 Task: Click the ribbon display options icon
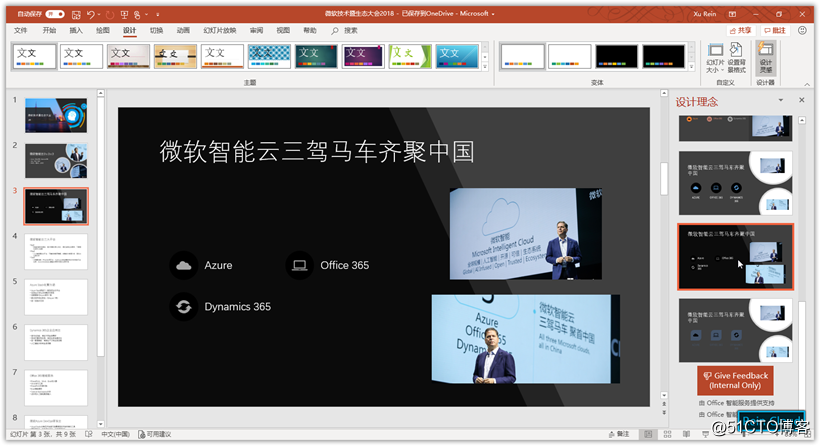click(x=732, y=14)
